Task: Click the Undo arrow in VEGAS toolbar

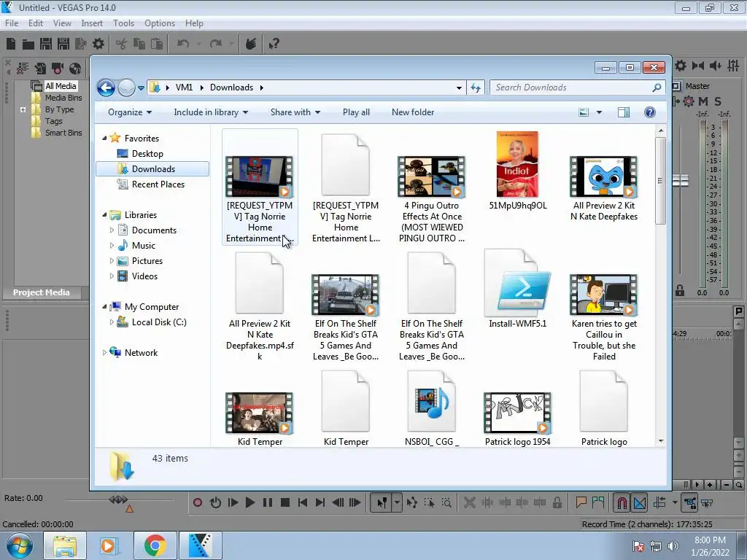Action: tap(183, 44)
